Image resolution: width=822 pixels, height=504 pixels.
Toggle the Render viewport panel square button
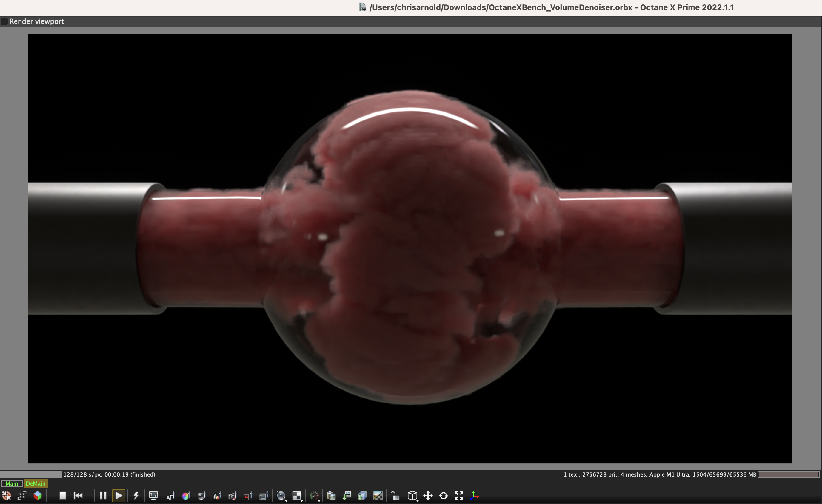click(4, 21)
